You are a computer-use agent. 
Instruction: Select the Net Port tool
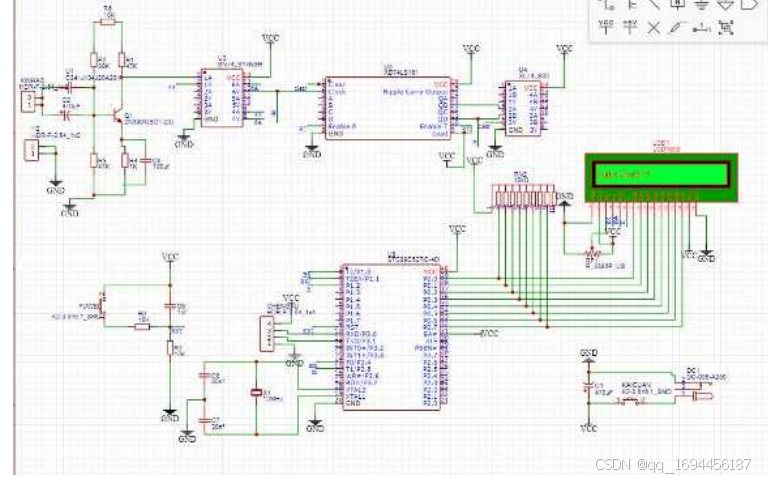749,4
